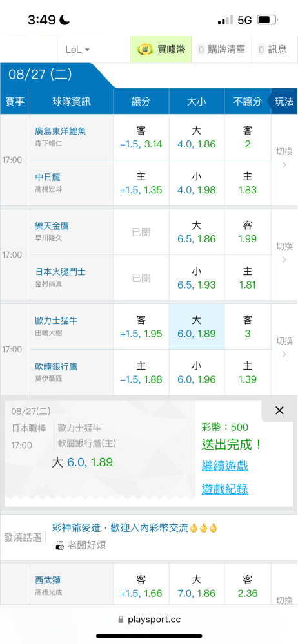Pick 客 2.36 moneyline for 西武獅
This screenshot has width=298, height=644.
(248, 587)
